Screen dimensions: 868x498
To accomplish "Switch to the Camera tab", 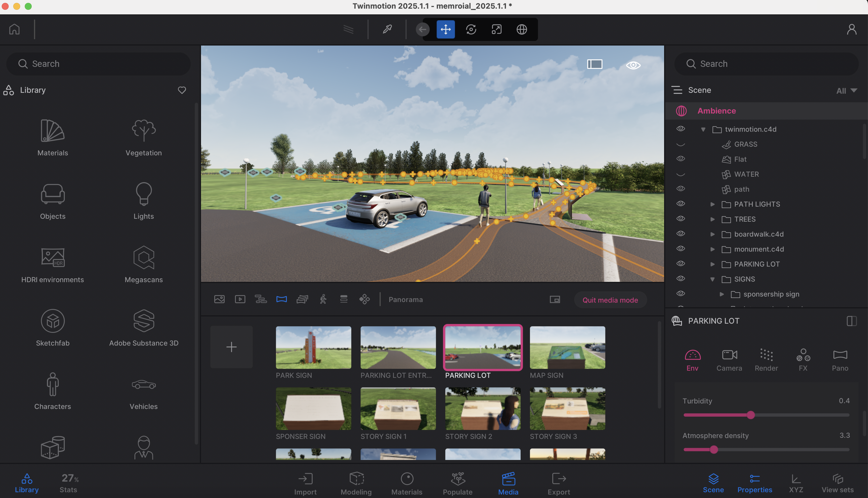I will pyautogui.click(x=729, y=359).
